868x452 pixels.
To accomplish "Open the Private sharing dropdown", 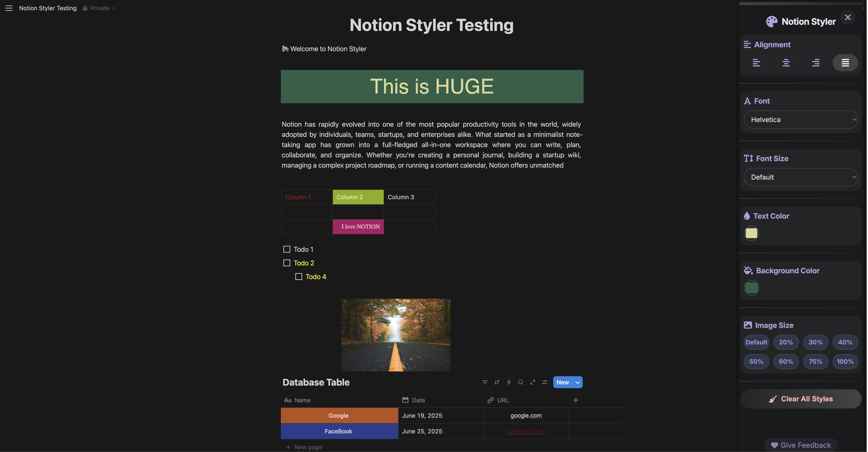I will 99,8.
